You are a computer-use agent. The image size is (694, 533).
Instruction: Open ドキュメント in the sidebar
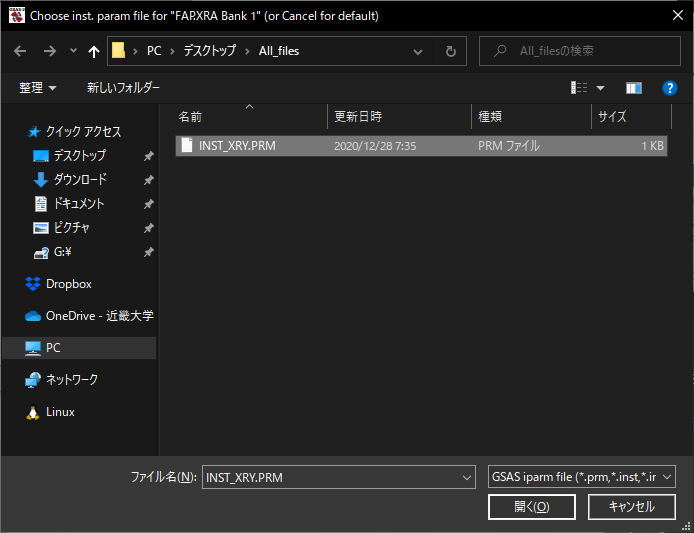pos(79,204)
